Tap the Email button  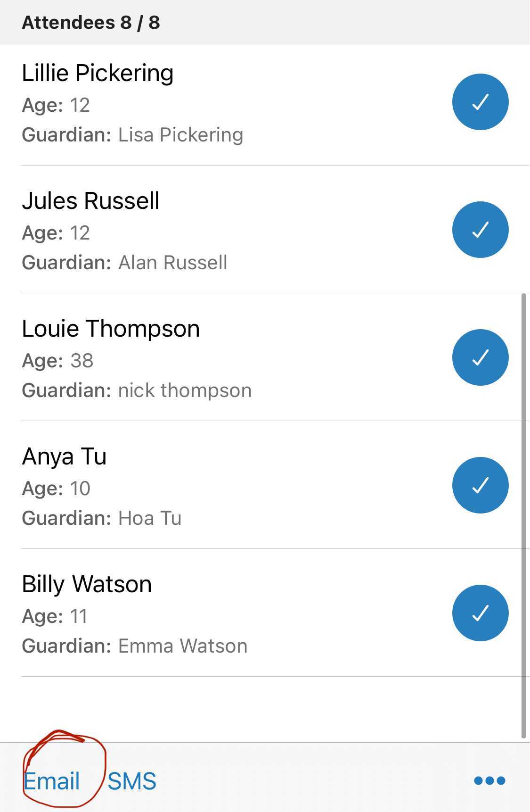pyautogui.click(x=52, y=781)
